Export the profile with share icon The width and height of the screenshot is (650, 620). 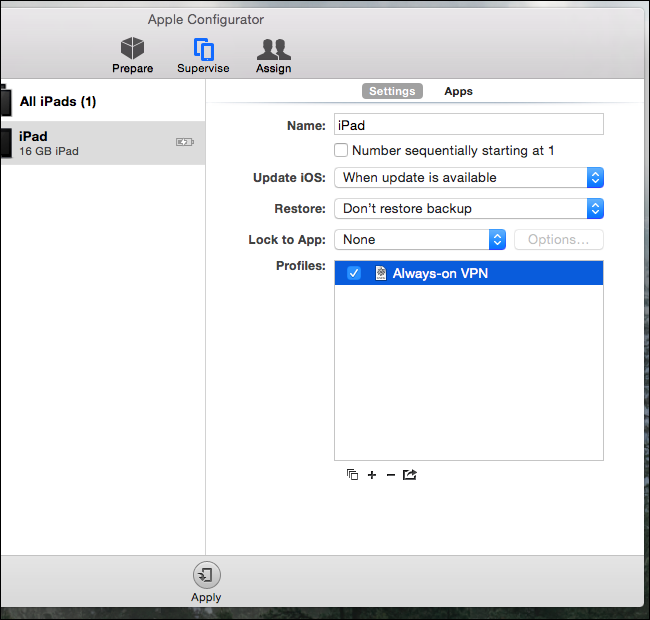(410, 475)
